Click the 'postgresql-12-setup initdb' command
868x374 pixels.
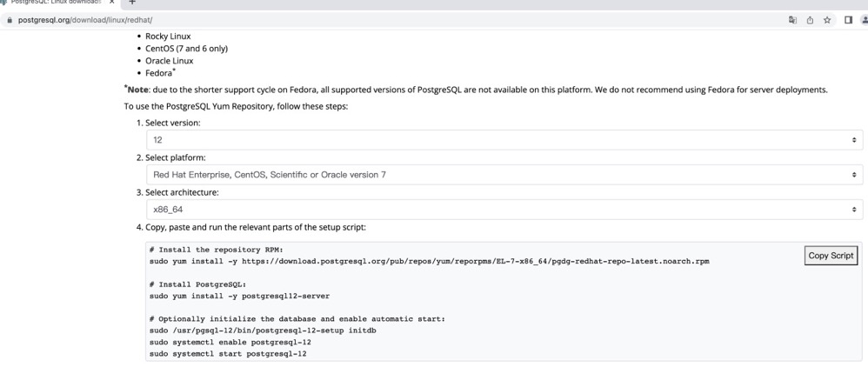click(264, 331)
